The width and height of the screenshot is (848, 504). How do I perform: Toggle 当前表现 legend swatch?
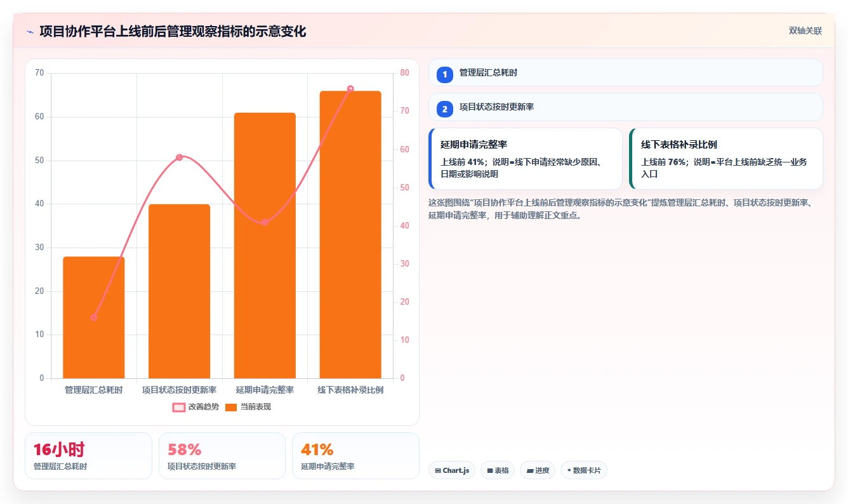tap(231, 407)
